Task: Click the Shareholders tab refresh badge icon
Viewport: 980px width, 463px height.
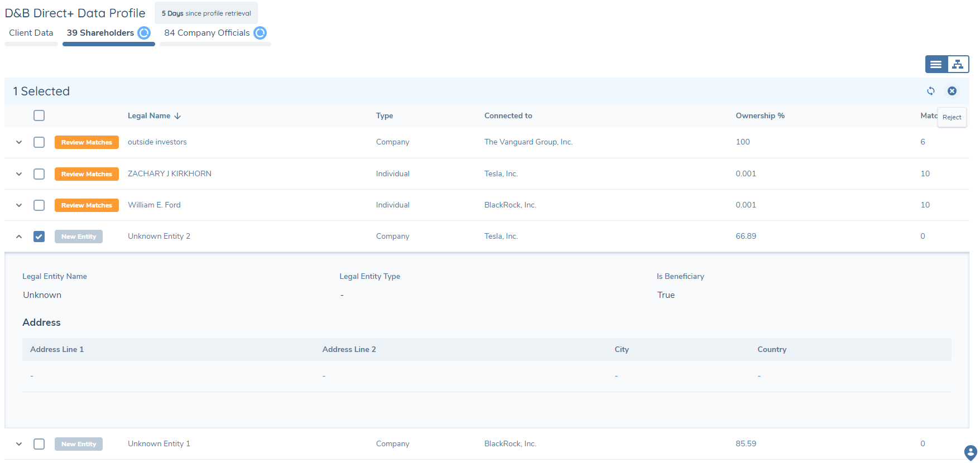Action: (144, 33)
